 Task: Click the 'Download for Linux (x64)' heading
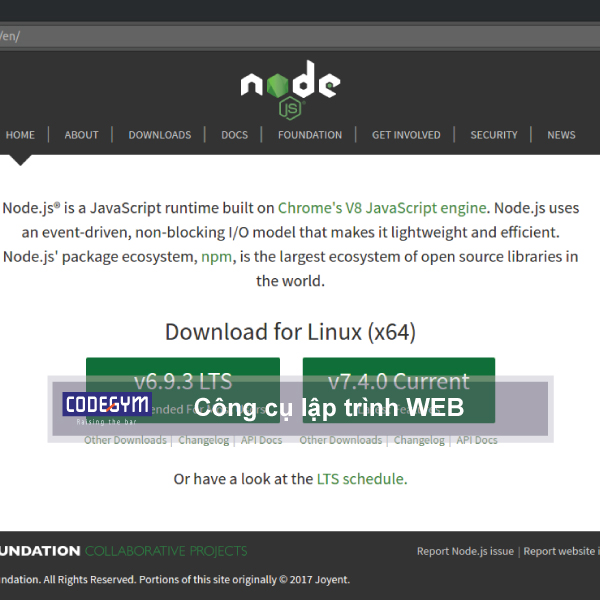[290, 332]
